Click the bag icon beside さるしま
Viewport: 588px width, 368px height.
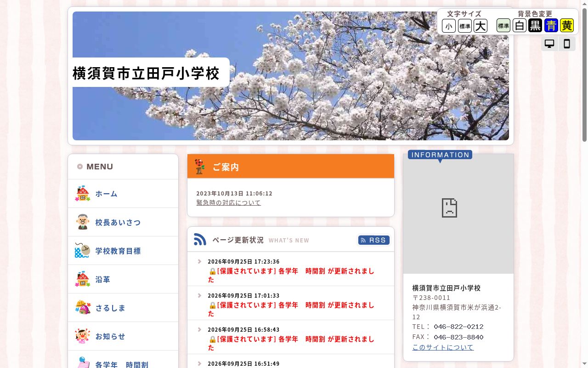pyautogui.click(x=83, y=308)
